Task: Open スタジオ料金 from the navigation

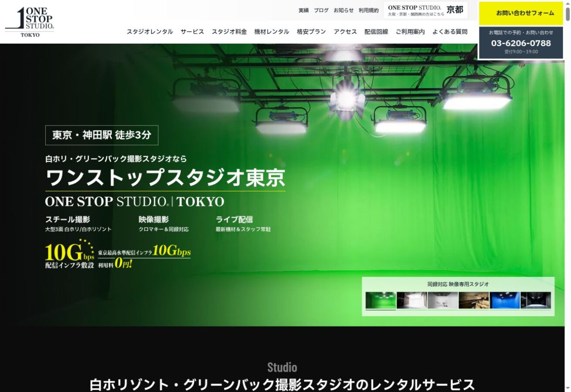Action: tap(229, 32)
